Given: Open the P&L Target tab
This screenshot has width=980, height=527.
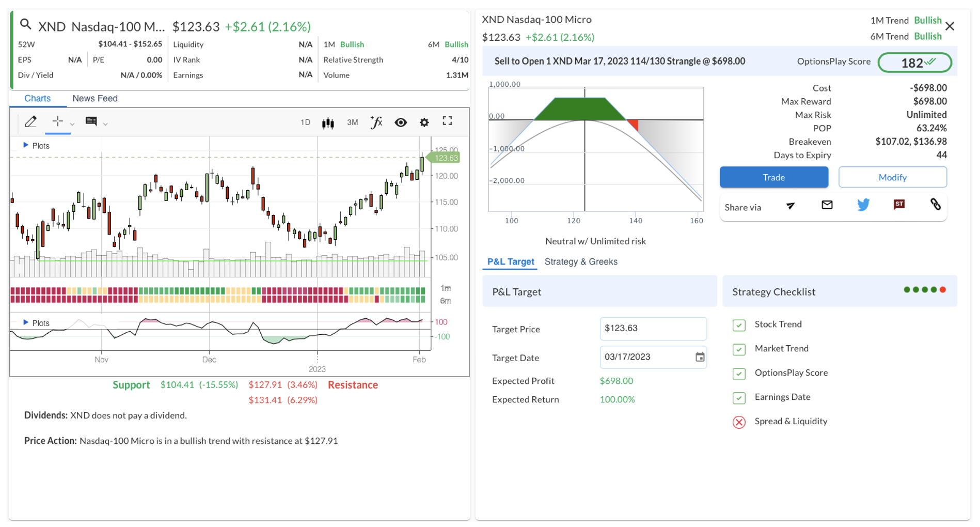Looking at the screenshot, I should 511,261.
